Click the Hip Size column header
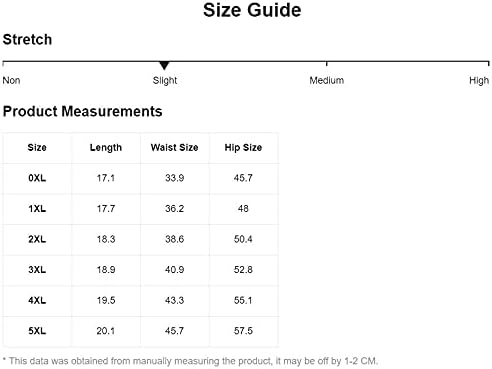492x369 pixels. 243,148
